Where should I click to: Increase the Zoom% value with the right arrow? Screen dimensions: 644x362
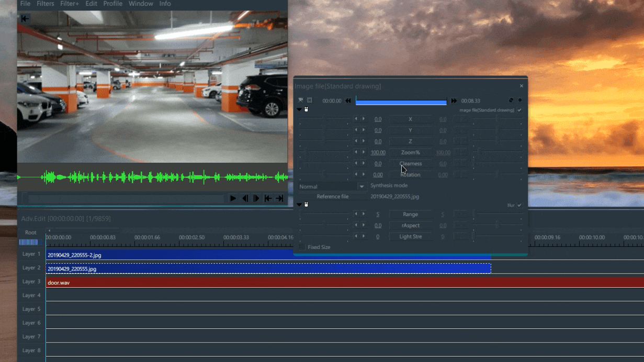point(363,152)
